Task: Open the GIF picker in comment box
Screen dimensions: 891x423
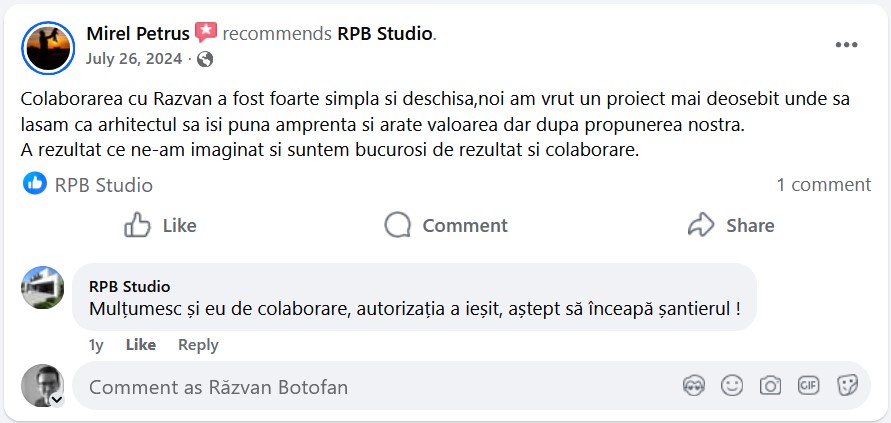Action: coord(808,386)
